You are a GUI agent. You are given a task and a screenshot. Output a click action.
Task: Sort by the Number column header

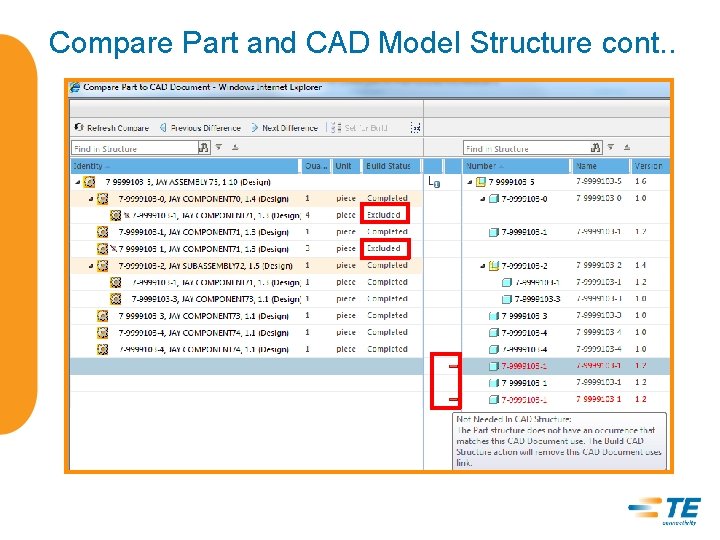516,166
